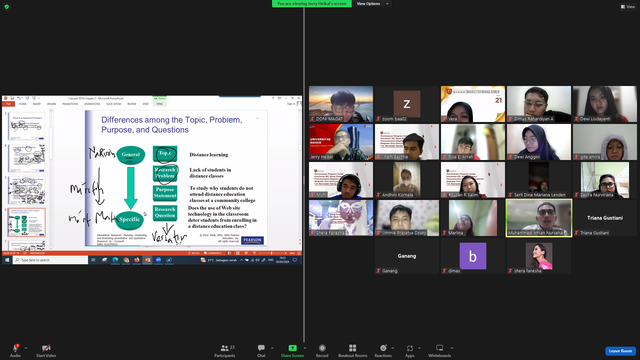Select the Ganang participant tile

click(407, 256)
